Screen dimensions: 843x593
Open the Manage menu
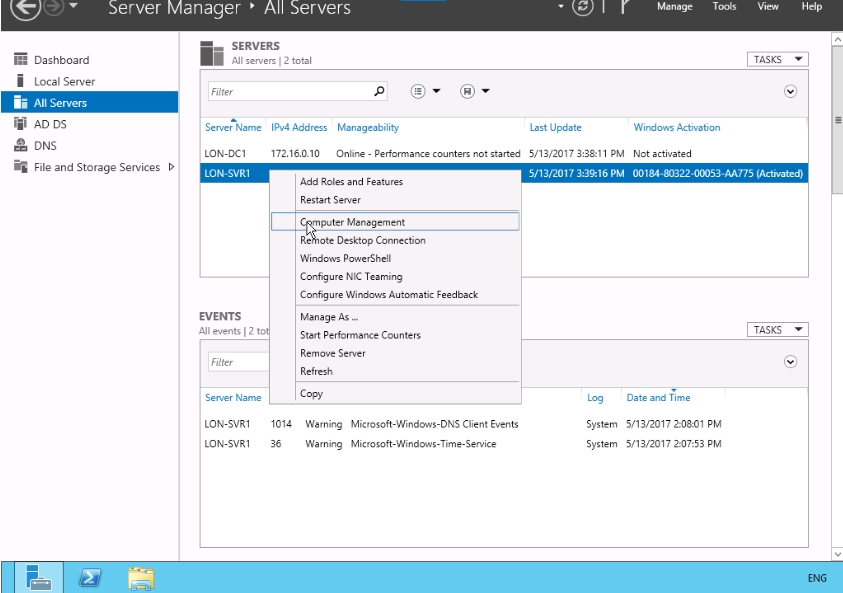point(675,6)
